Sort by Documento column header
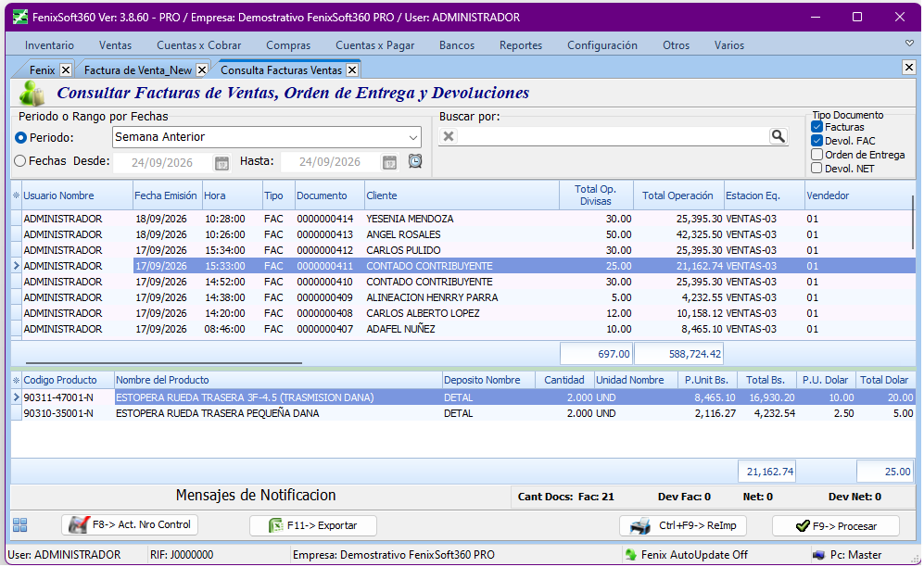 [x=329, y=195]
